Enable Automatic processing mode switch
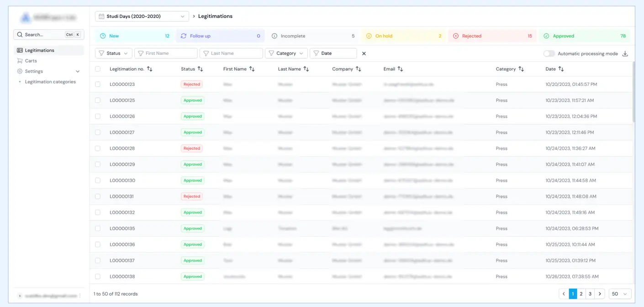Screen dimensions: 644x307 549,53
